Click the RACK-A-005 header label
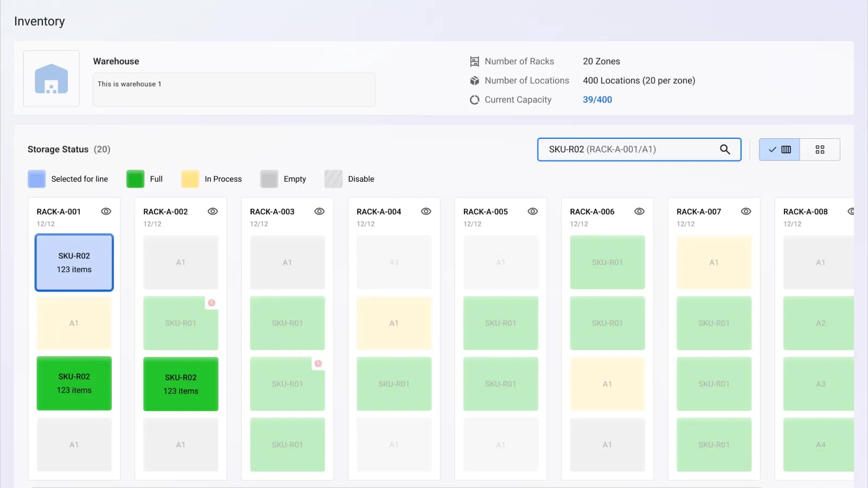Screen dimensions: 868x488 [x=486, y=211]
